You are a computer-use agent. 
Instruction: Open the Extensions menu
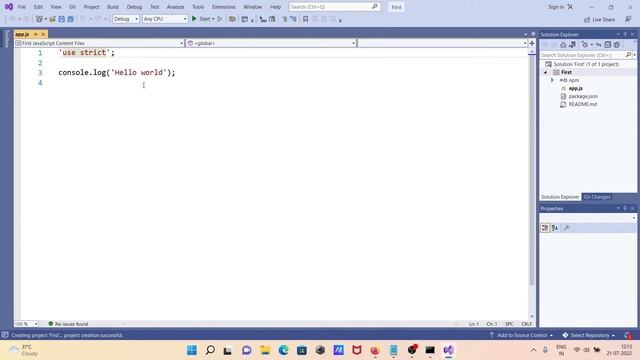pyautogui.click(x=224, y=7)
